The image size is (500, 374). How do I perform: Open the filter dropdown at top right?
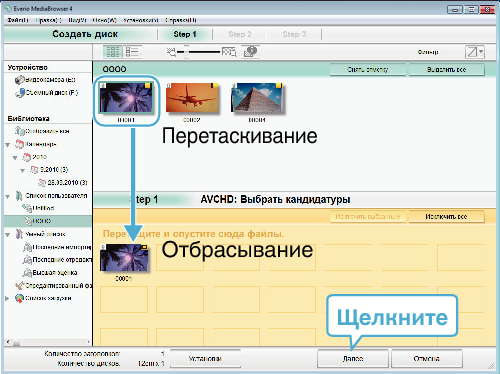pyautogui.click(x=475, y=52)
